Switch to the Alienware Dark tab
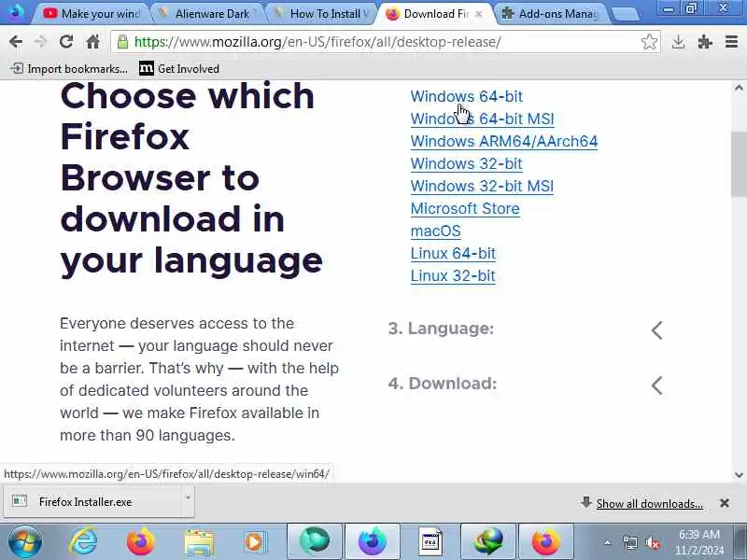The width and height of the screenshot is (747, 560). (208, 14)
